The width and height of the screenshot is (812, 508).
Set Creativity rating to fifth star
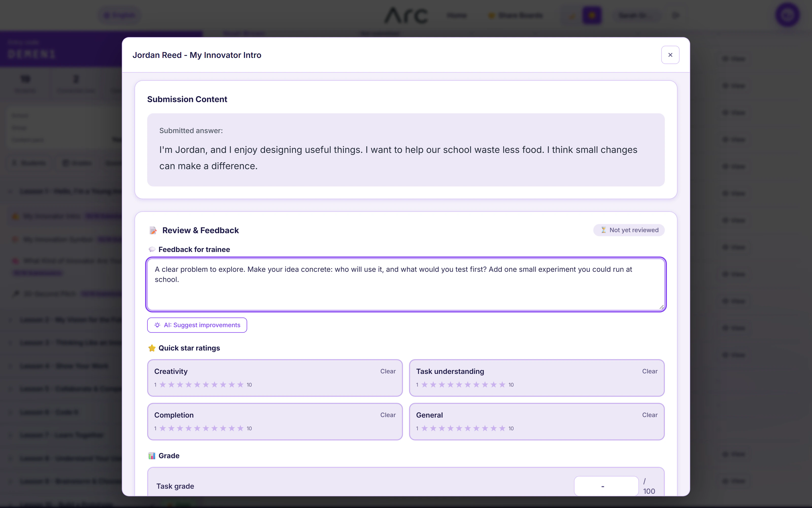pyautogui.click(x=197, y=384)
